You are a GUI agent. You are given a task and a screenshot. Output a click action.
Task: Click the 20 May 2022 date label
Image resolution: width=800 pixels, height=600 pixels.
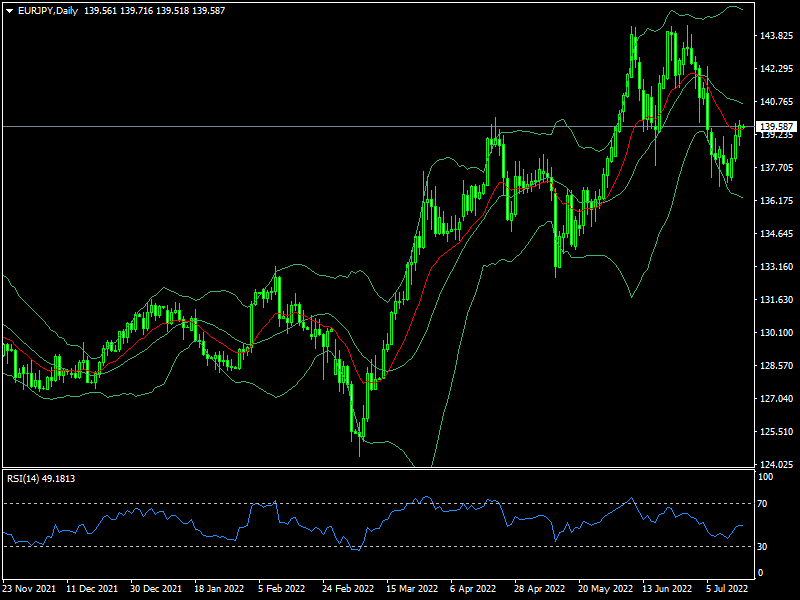[x=604, y=588]
